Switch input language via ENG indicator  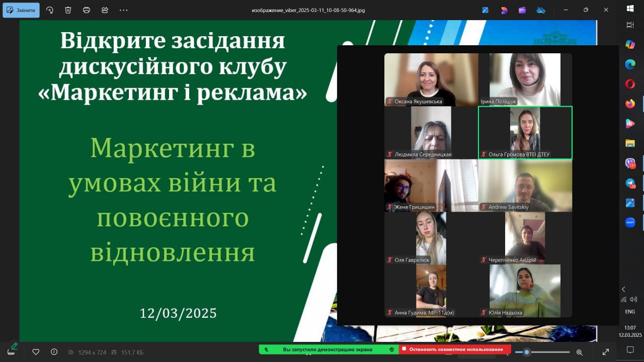pyautogui.click(x=630, y=312)
